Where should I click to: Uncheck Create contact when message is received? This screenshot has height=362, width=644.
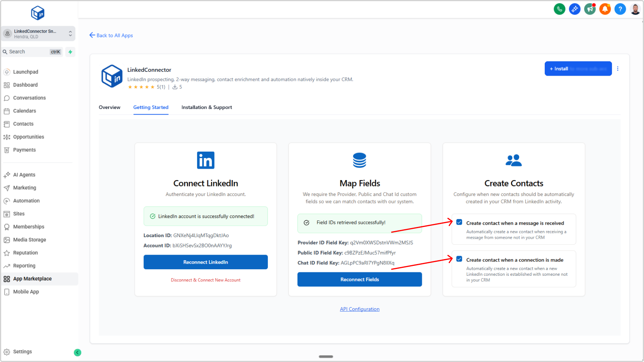pos(459,222)
